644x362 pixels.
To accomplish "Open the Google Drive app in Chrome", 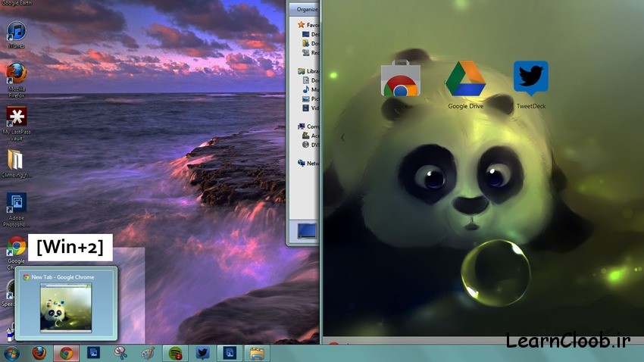I will tap(465, 85).
